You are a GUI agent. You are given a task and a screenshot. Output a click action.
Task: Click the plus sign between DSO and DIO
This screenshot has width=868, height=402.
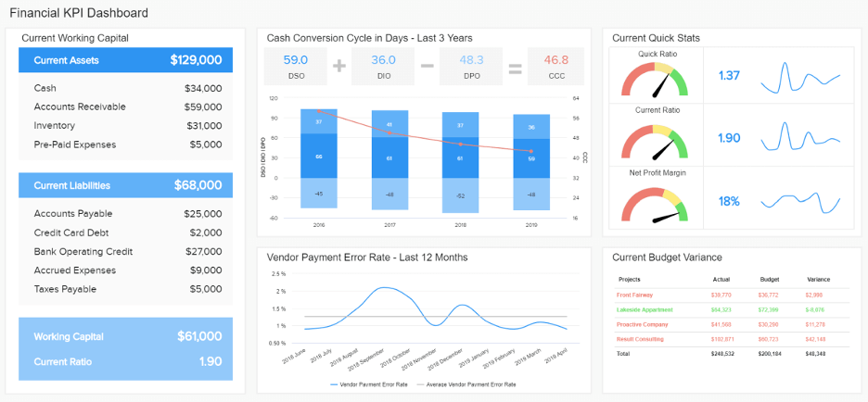[x=339, y=67]
